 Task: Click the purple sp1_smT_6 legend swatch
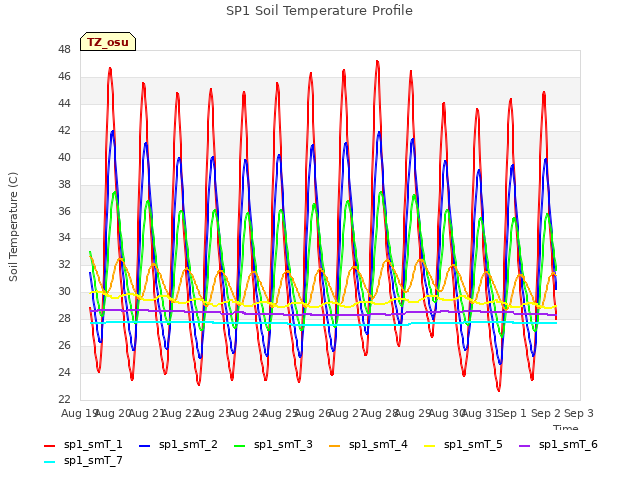coord(525,446)
